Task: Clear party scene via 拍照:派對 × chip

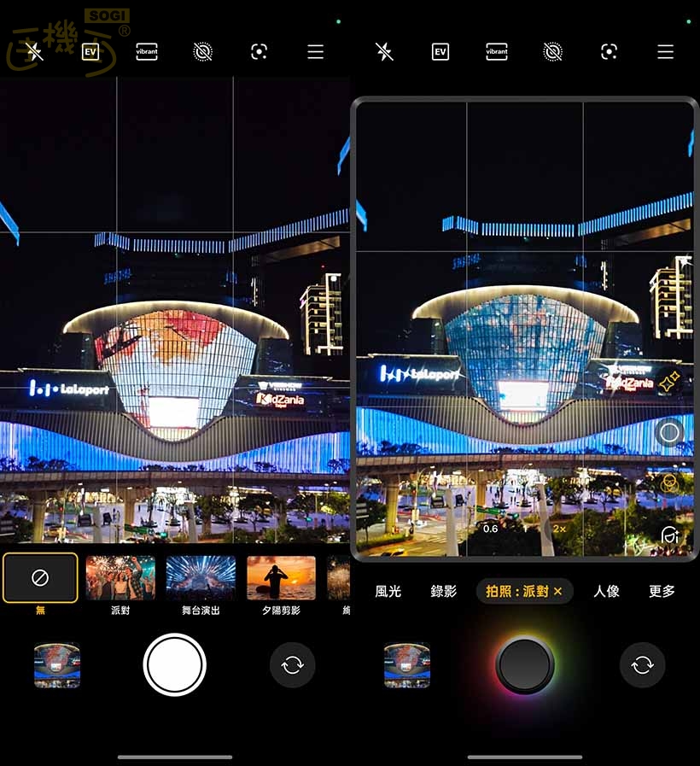Action: point(557,591)
